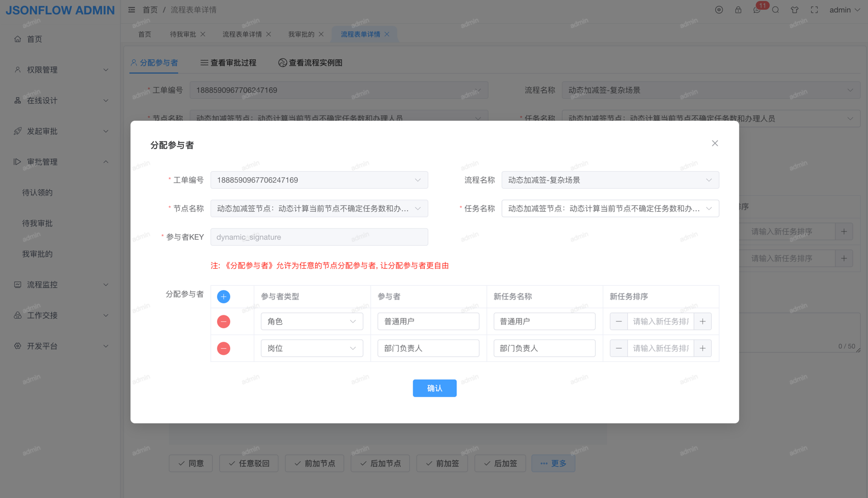Click the blue add participant row icon

tap(224, 297)
